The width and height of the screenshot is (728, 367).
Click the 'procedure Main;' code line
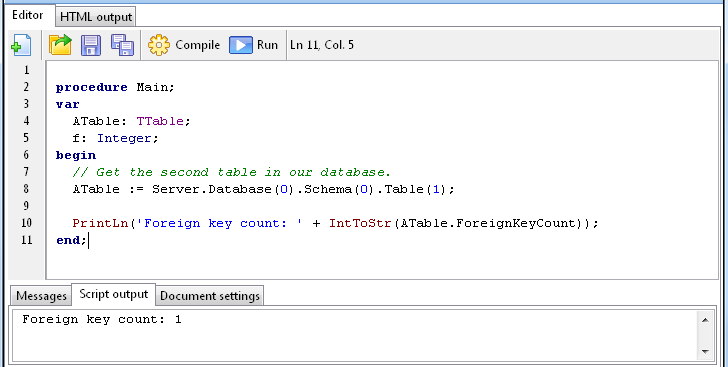click(115, 87)
